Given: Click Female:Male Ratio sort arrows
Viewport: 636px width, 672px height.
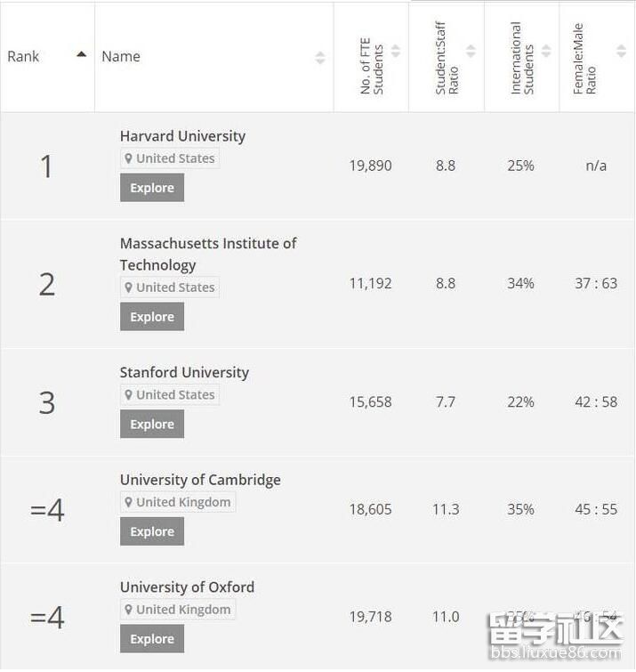Looking at the screenshot, I should (x=621, y=52).
